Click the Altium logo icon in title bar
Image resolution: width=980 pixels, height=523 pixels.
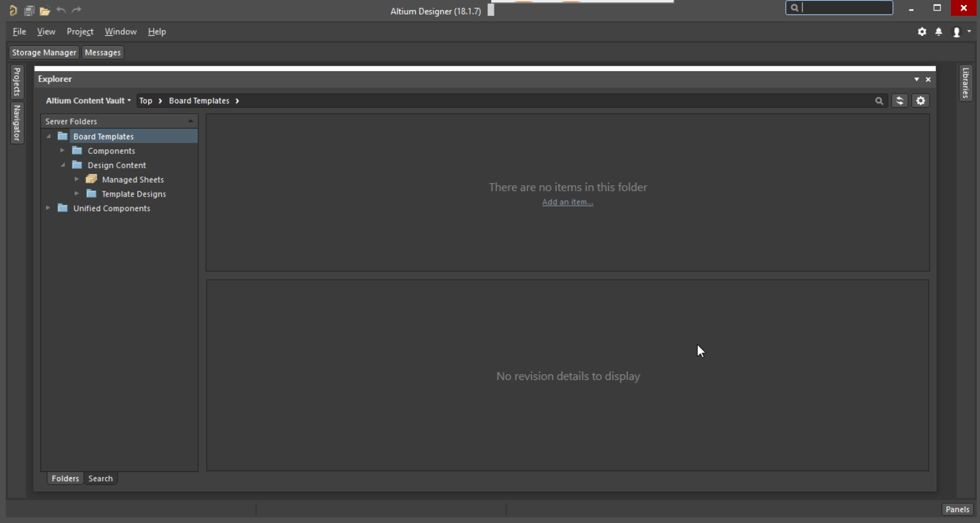13,10
